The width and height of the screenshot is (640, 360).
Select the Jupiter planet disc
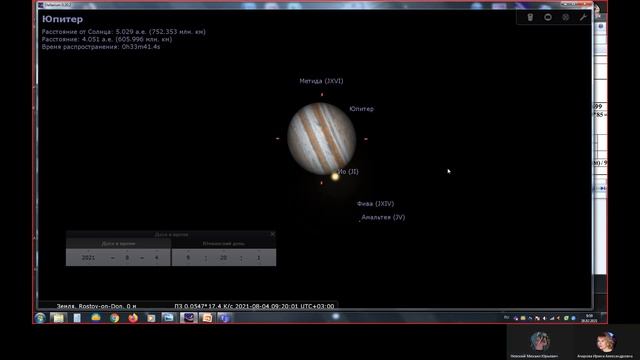322,138
